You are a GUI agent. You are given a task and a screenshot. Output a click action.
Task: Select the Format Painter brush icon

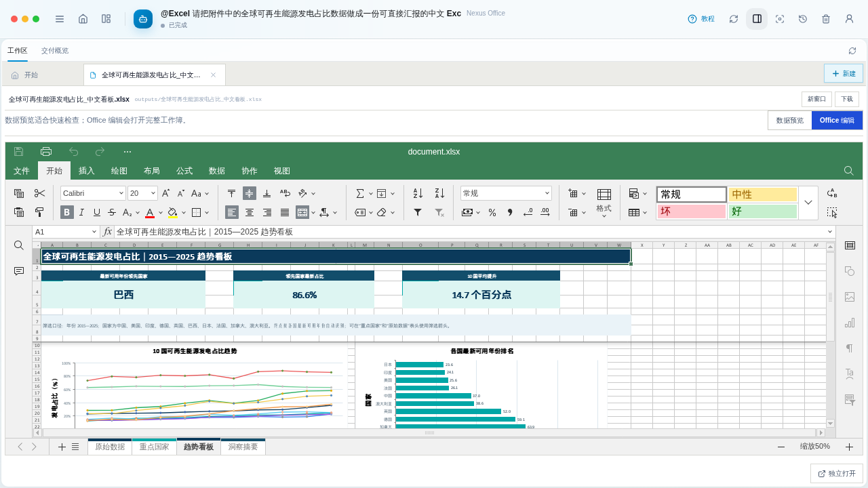point(40,212)
